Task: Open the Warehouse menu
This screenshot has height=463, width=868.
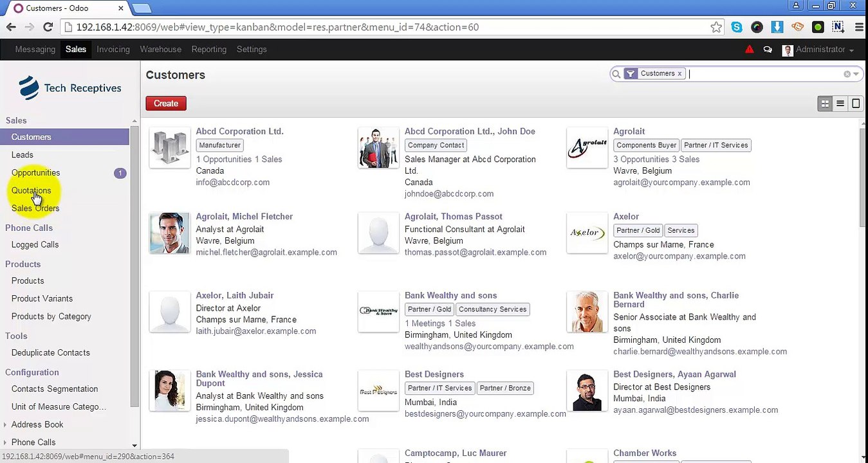Action: pos(160,50)
